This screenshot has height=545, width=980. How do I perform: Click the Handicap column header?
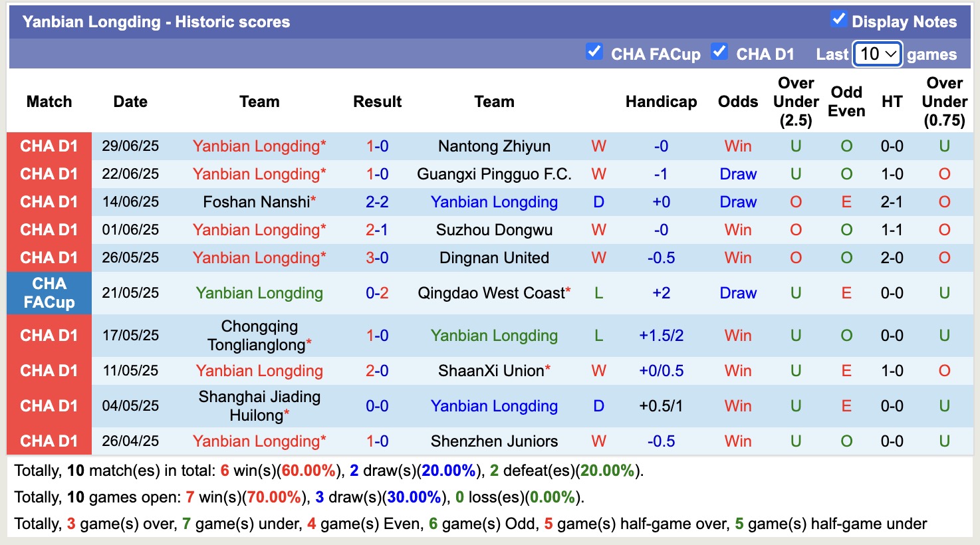click(661, 102)
